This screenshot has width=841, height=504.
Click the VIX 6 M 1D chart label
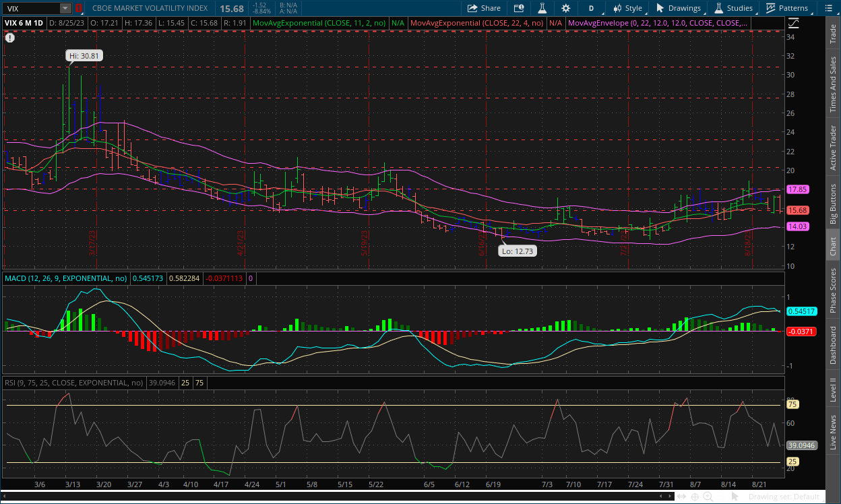click(24, 22)
